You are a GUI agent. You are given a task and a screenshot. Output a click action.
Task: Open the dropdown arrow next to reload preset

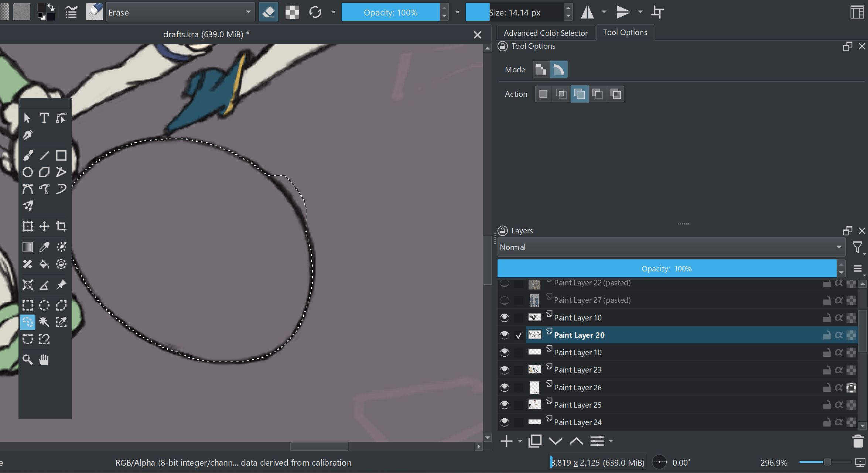coord(333,12)
